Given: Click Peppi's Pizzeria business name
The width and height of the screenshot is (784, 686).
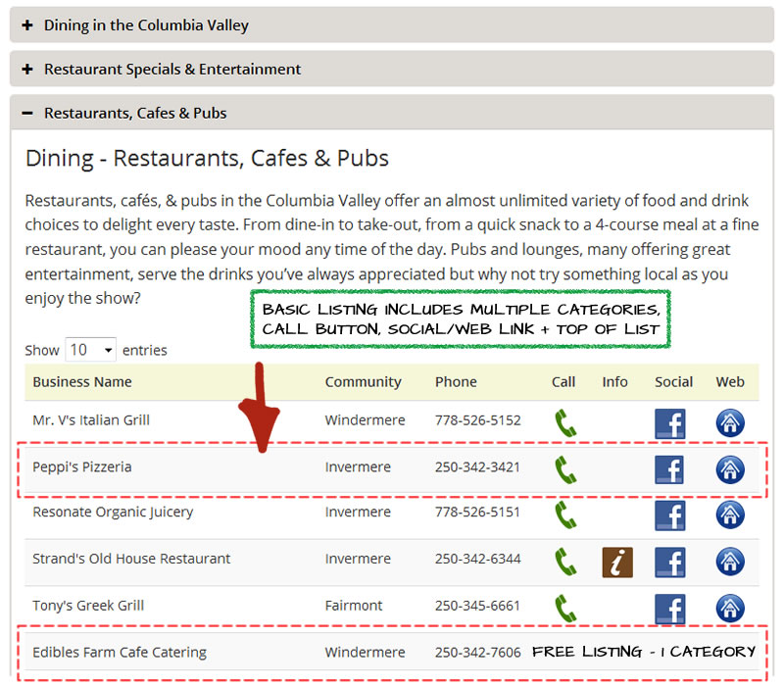Looking at the screenshot, I should 81,467.
